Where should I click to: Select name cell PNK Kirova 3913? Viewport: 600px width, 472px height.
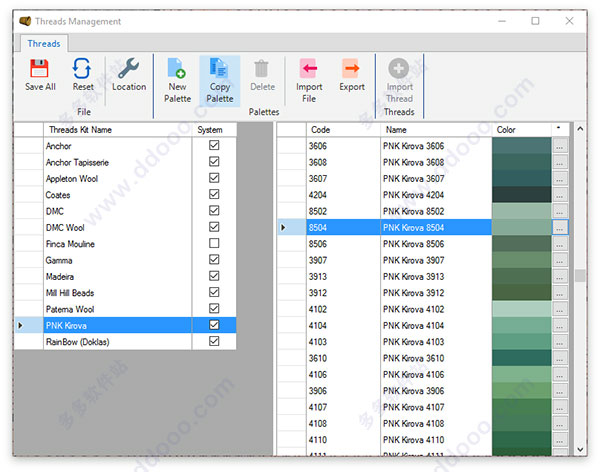tap(436, 276)
